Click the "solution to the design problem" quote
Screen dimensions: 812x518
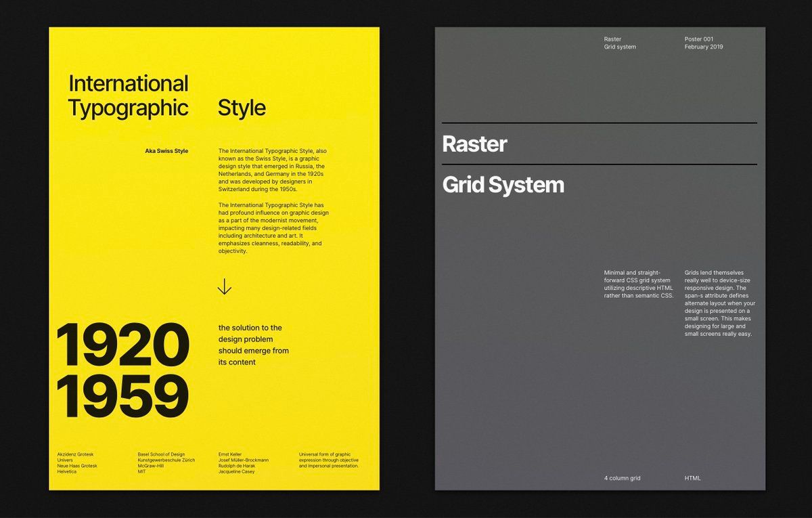pyautogui.click(x=253, y=345)
